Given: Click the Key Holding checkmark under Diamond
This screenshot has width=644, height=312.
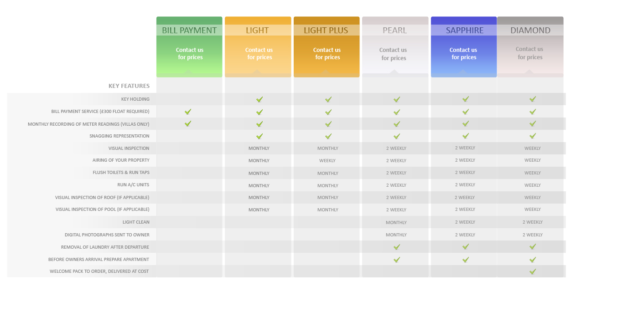Looking at the screenshot, I should coord(532,99).
